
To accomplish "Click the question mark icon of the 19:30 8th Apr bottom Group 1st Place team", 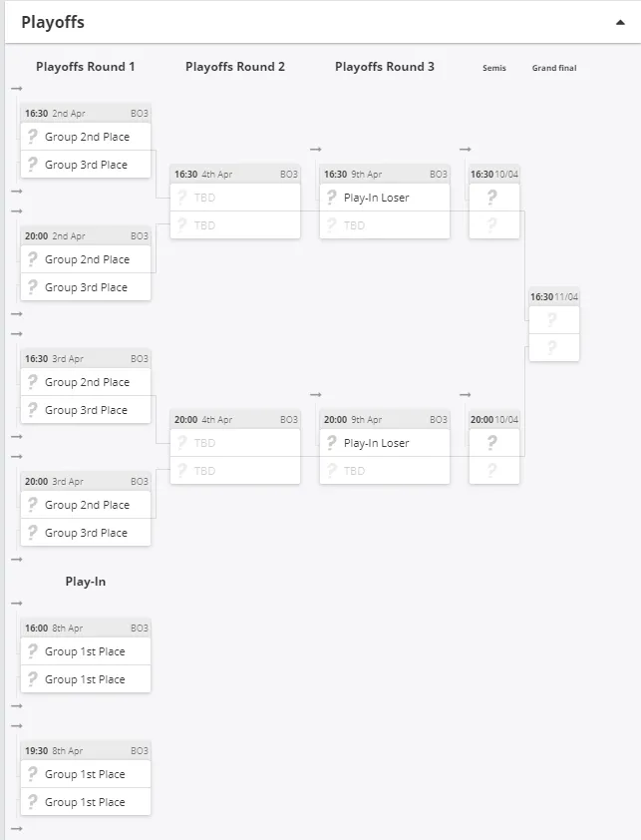I will [x=33, y=802].
